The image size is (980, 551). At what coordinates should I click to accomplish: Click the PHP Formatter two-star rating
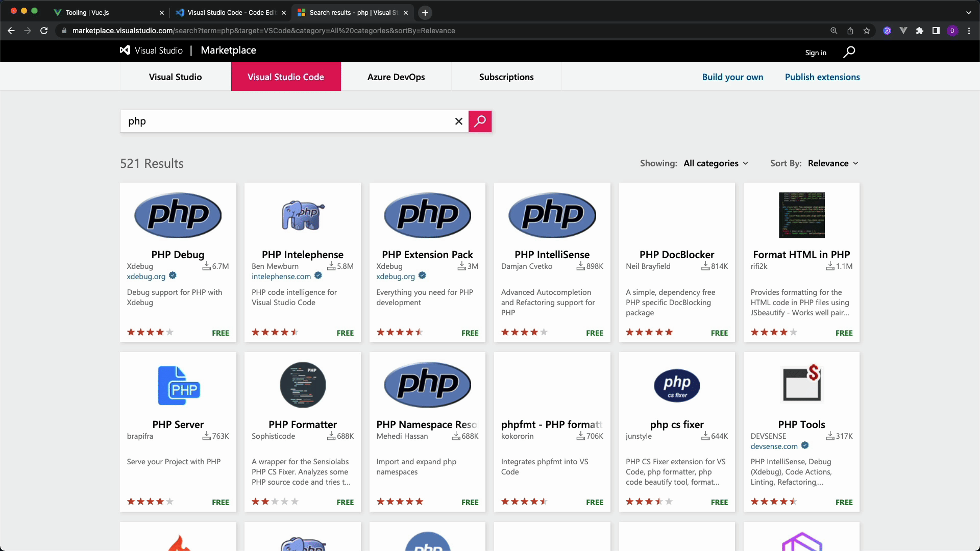point(275,502)
